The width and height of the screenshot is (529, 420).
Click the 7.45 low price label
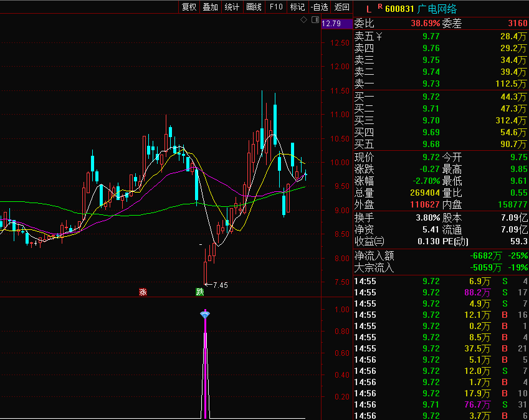(x=221, y=285)
